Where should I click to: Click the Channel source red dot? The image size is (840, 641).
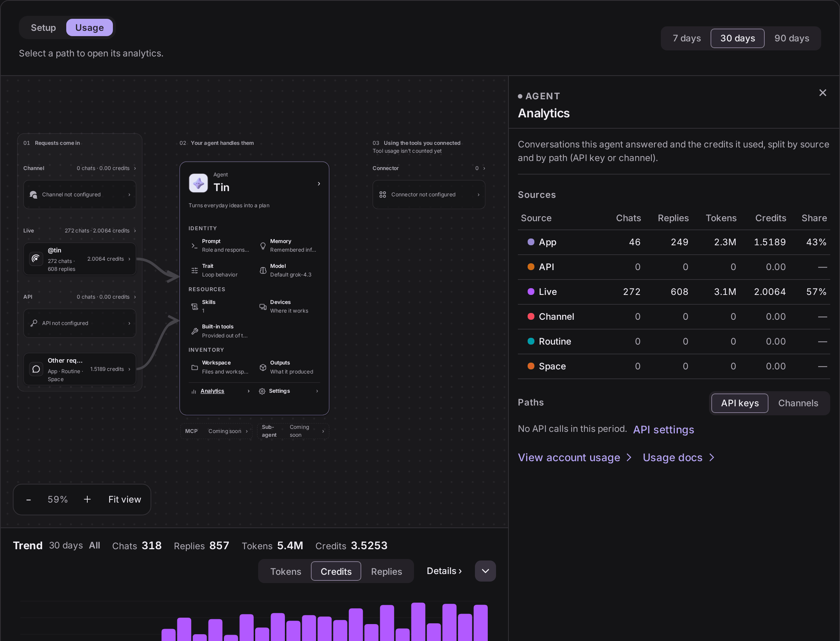(x=531, y=316)
